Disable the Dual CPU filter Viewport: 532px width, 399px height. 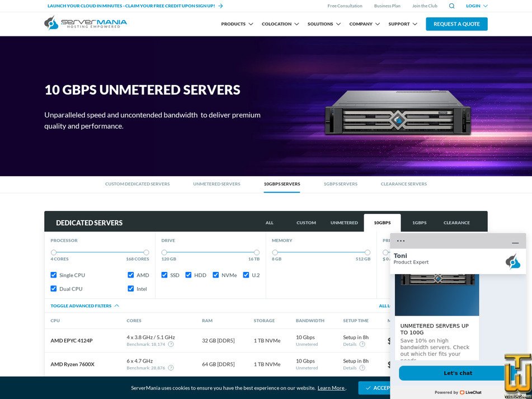click(x=53, y=289)
